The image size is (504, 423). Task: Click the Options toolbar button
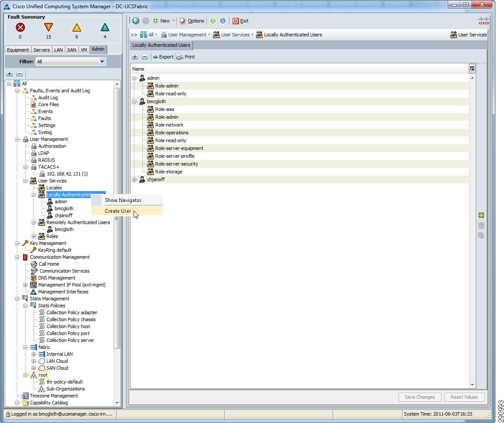click(192, 21)
